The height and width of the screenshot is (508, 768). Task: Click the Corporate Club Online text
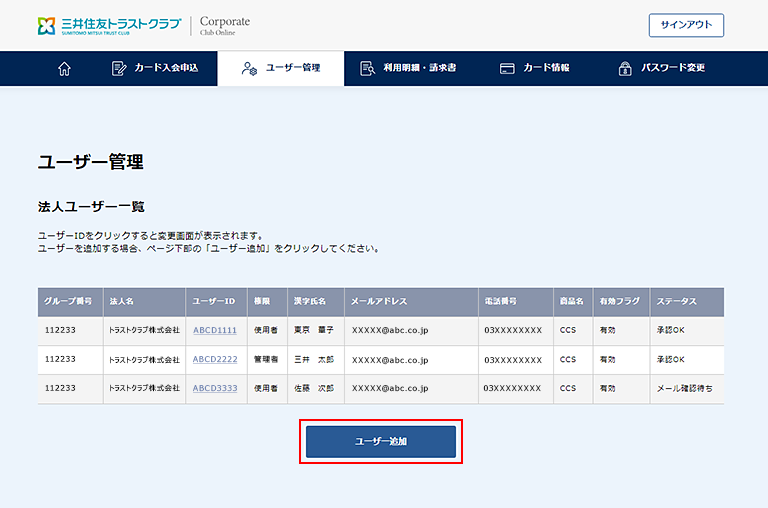(225, 25)
